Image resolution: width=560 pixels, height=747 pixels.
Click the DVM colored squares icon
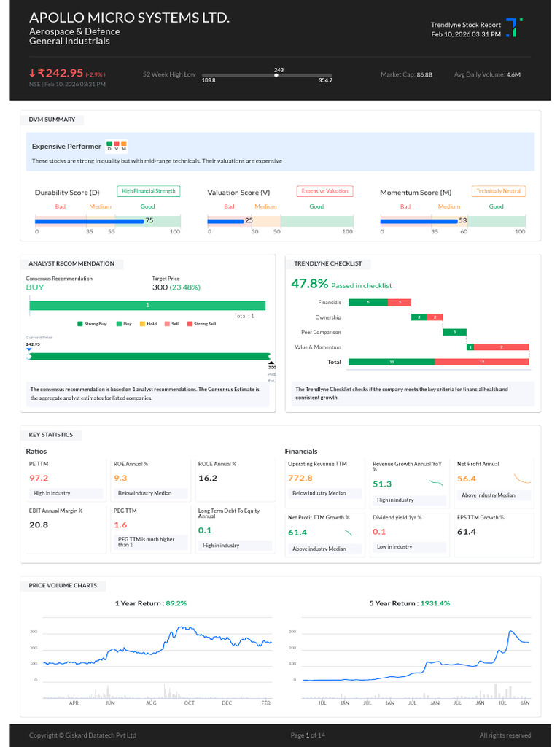pos(116,146)
